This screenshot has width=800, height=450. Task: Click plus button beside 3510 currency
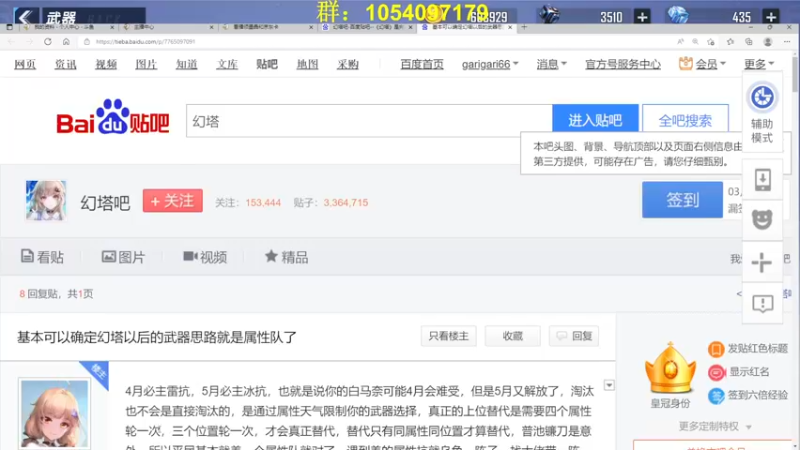(642, 17)
